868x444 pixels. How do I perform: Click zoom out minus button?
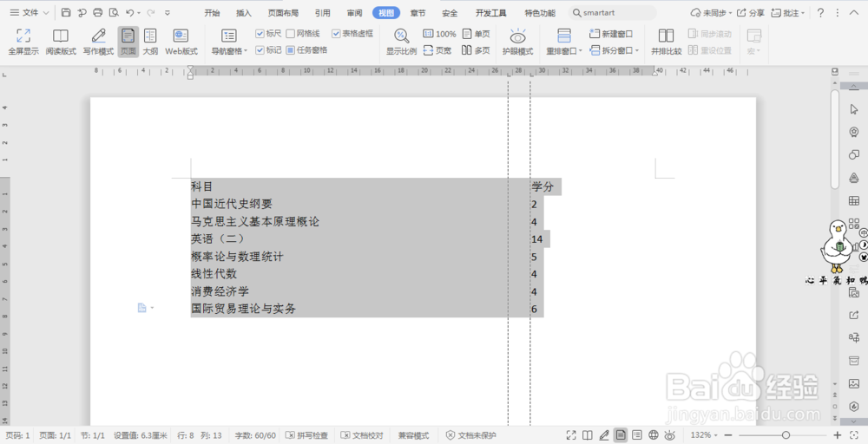pos(728,435)
